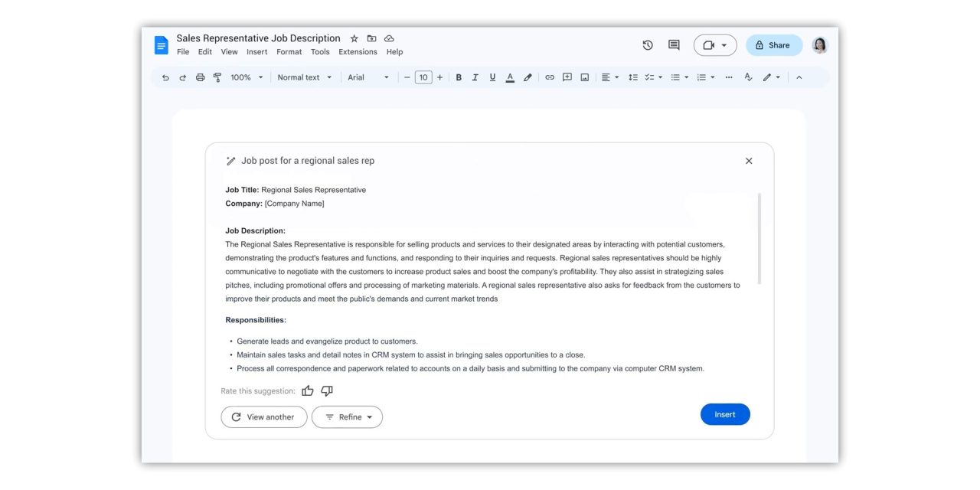
Task: Open the Extensions menu
Action: pyautogui.click(x=358, y=52)
